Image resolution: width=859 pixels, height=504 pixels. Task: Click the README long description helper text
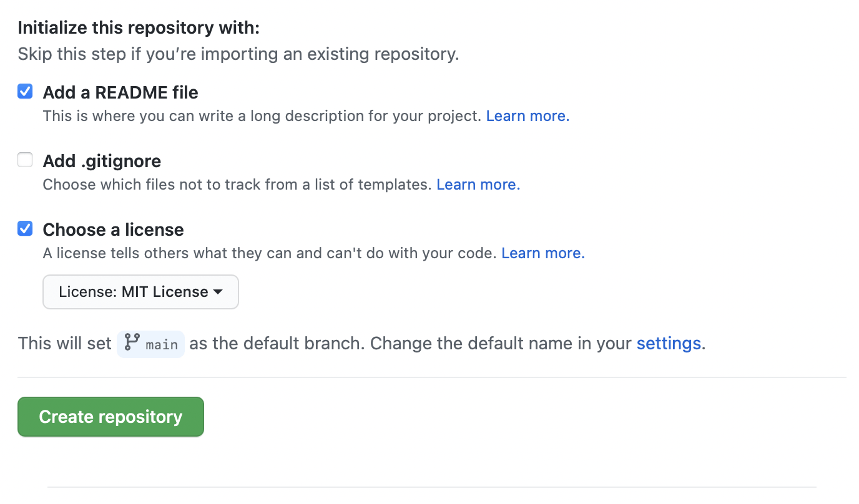(263, 116)
